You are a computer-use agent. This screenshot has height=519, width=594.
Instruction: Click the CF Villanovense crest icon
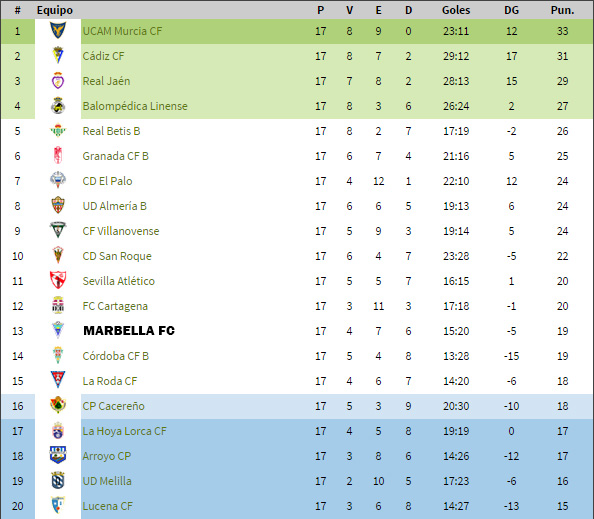click(x=58, y=230)
